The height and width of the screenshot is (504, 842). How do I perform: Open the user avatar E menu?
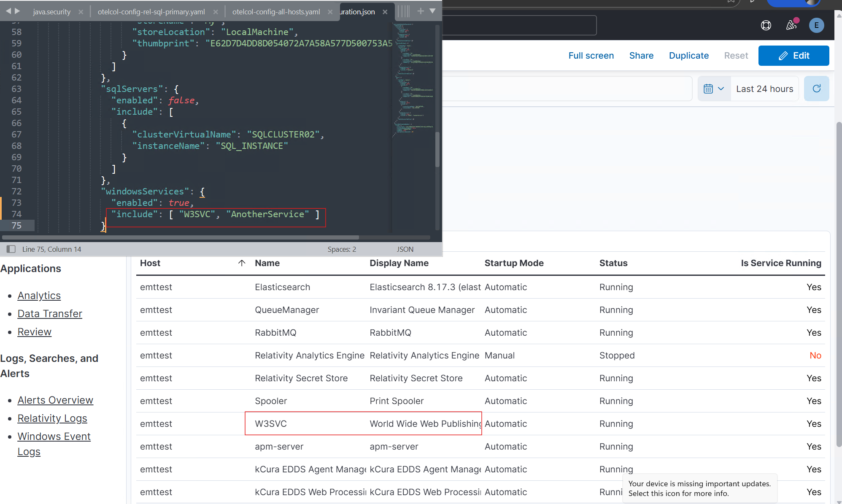click(x=816, y=25)
